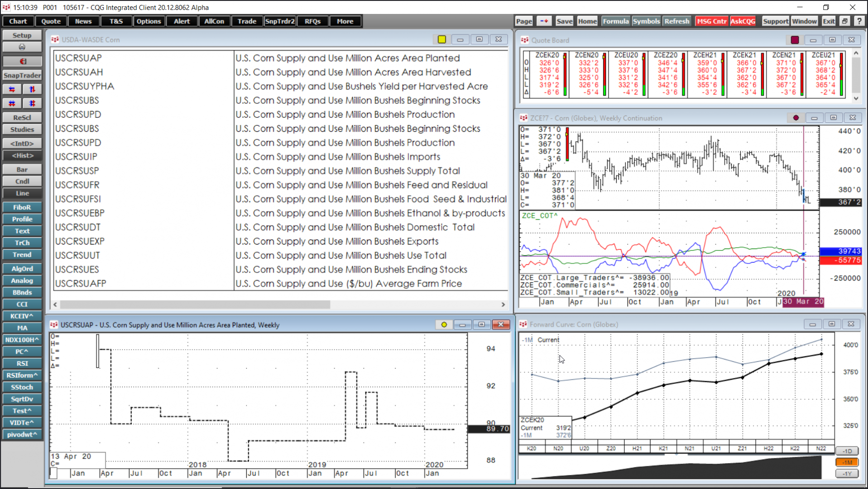Image resolution: width=868 pixels, height=489 pixels.
Task: Click the printer icon on the left sidebar
Action: tap(21, 47)
